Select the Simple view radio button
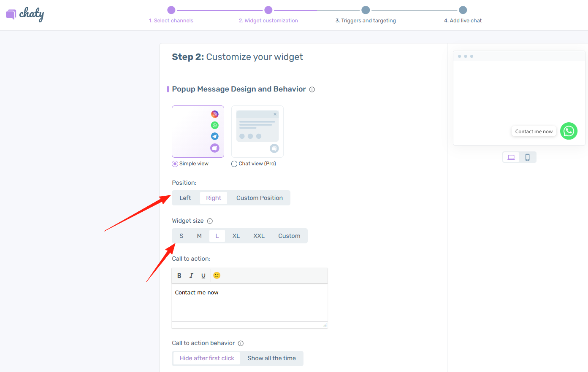 (x=175, y=164)
